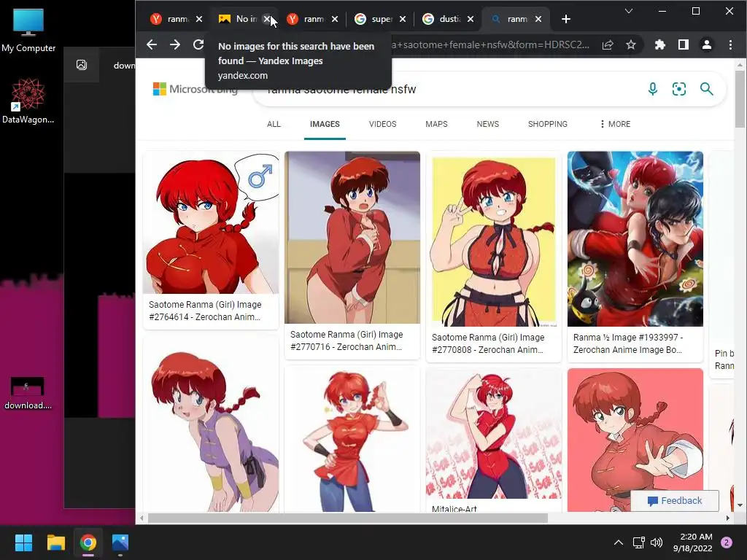This screenshot has height=560, width=747.
Task: Submit search with Bing magnifier icon
Action: click(706, 88)
